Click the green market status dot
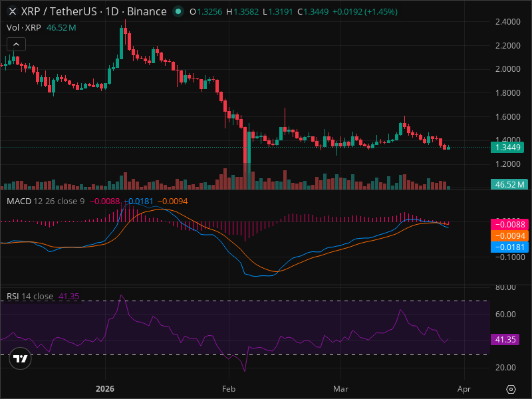Screen dimensions: 532x399 [178, 11]
